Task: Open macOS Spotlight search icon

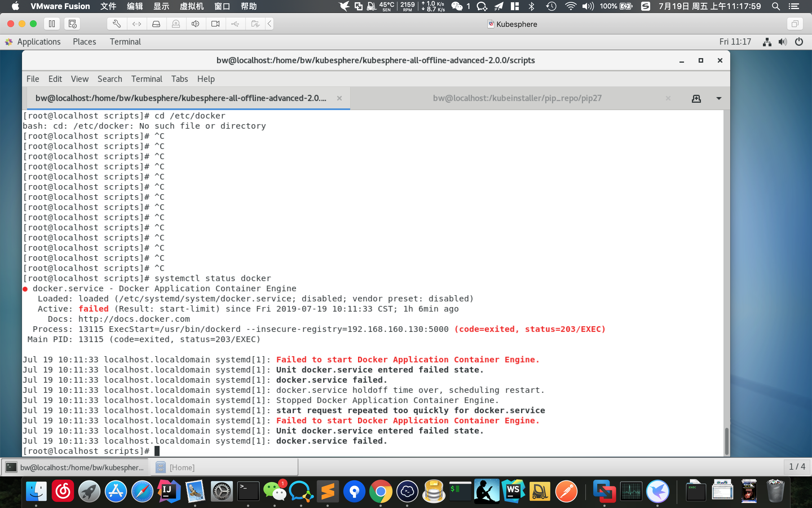Action: 775,6
